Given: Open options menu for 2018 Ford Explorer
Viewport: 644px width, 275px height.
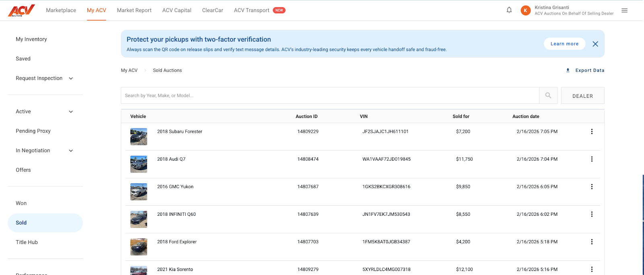Looking at the screenshot, I should click(592, 242).
